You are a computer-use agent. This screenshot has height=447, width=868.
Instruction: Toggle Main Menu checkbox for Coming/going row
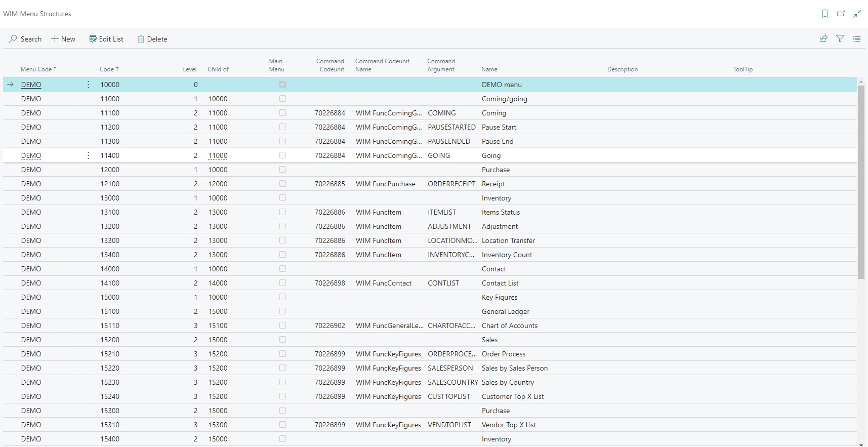(x=282, y=99)
